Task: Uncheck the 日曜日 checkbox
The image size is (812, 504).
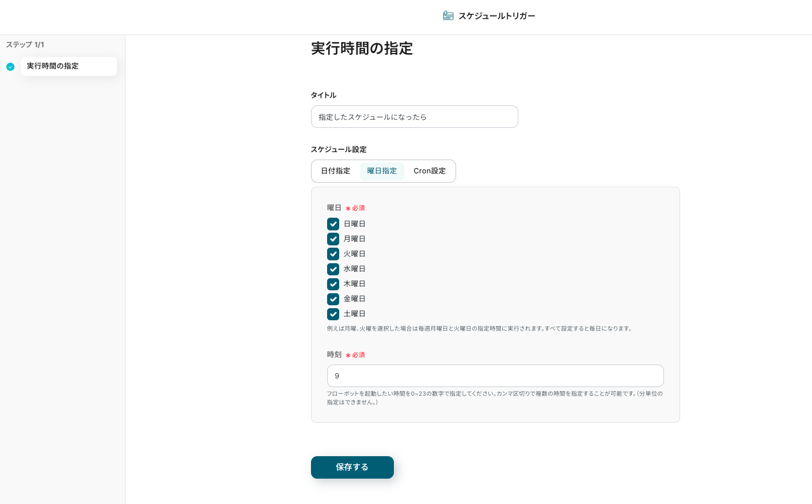Action: point(333,224)
